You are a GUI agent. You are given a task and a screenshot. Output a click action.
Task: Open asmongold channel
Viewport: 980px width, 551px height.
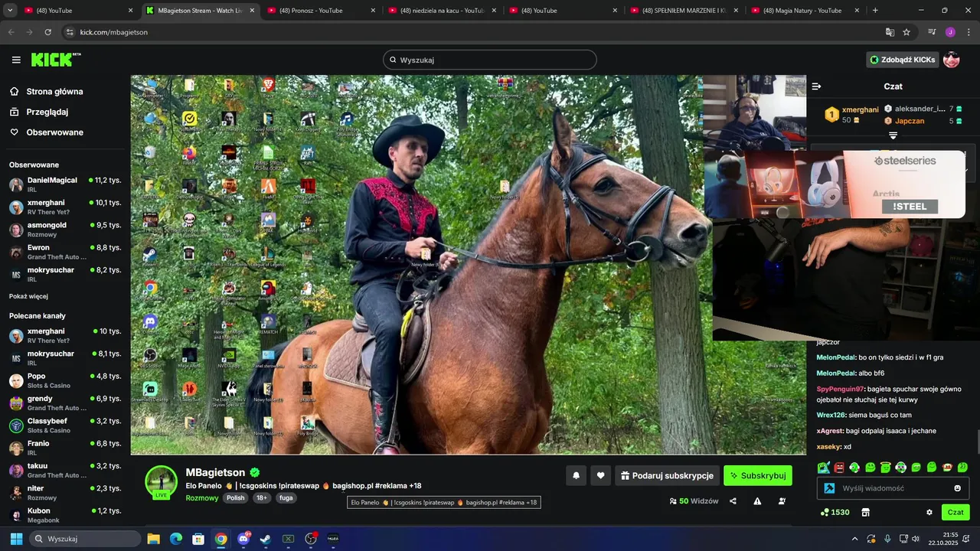click(x=65, y=230)
